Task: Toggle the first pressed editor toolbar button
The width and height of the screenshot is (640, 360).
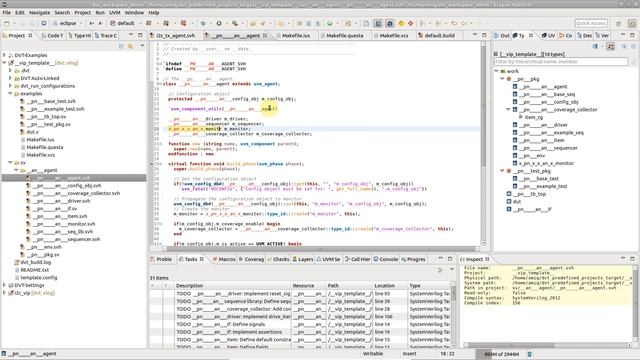Action: [378, 23]
